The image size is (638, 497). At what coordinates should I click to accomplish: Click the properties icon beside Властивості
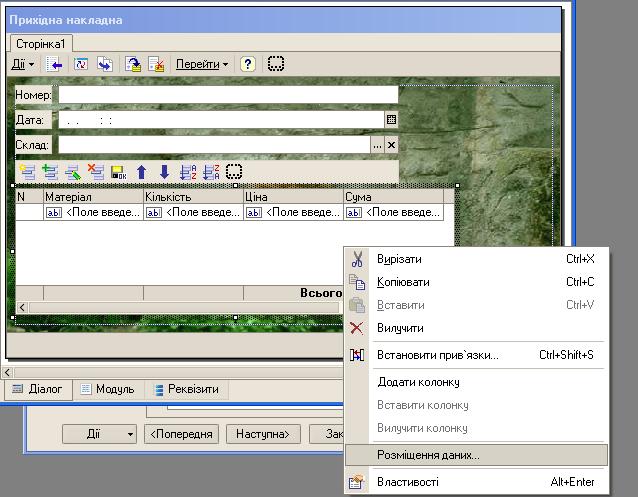[356, 482]
